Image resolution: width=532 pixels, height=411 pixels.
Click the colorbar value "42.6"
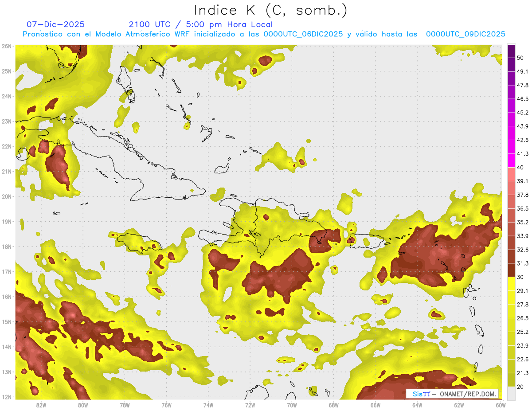tap(523, 140)
